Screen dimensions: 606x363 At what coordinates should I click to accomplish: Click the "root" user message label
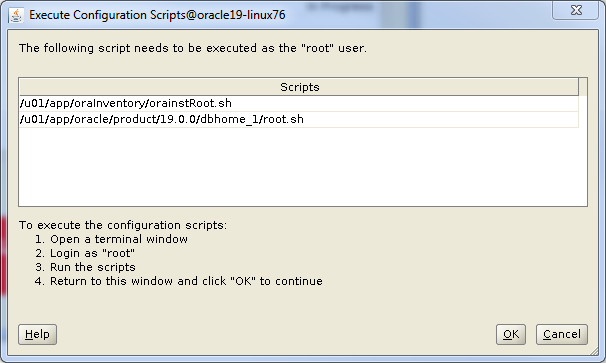pos(193,48)
